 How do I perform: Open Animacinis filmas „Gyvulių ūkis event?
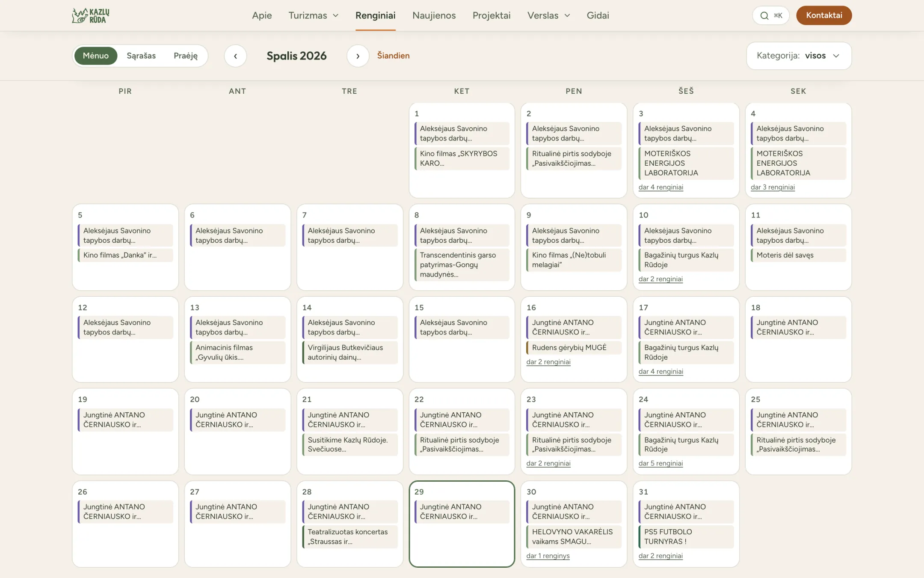pos(237,352)
